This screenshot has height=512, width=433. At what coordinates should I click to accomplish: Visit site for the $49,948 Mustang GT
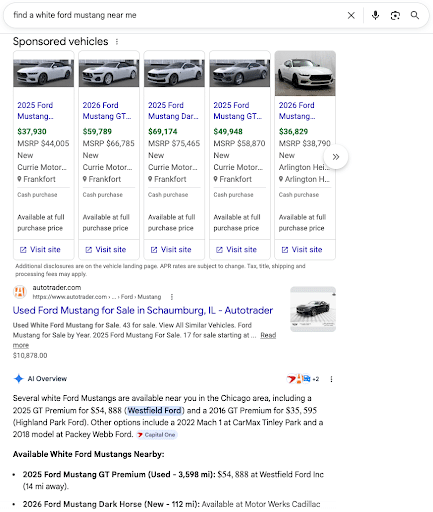click(x=236, y=250)
